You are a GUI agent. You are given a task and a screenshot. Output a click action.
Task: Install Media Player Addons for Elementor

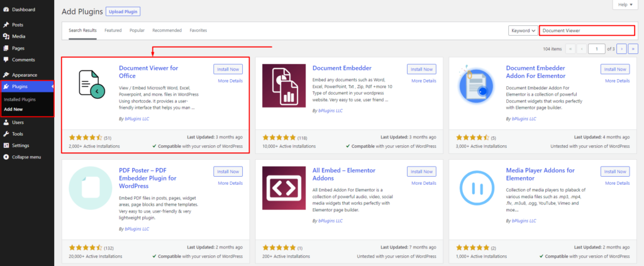click(615, 172)
